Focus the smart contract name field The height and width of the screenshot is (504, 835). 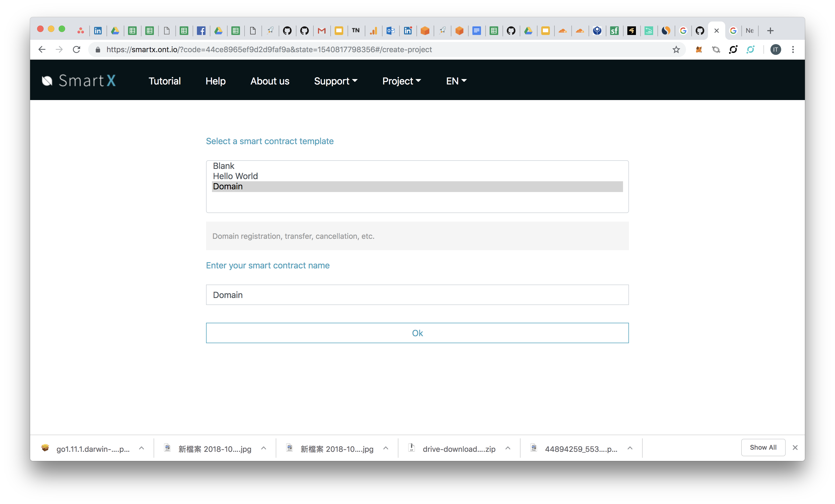(x=417, y=295)
